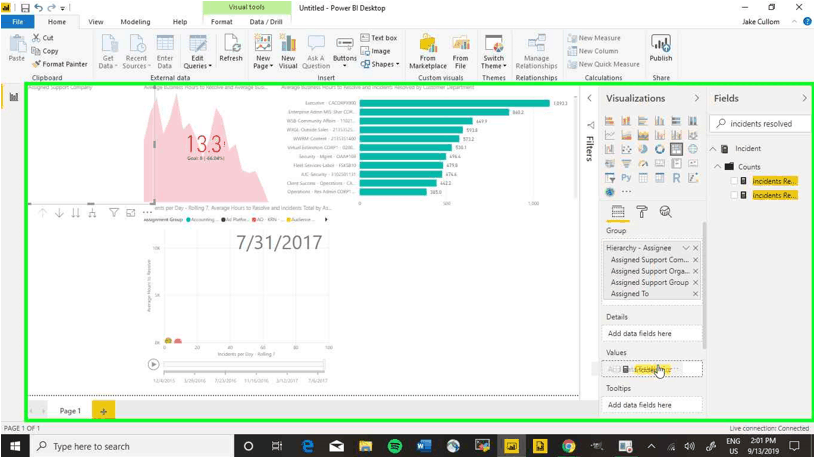The width and height of the screenshot is (816, 459).
Task: Switch to the Fields well tab
Action: tap(618, 212)
